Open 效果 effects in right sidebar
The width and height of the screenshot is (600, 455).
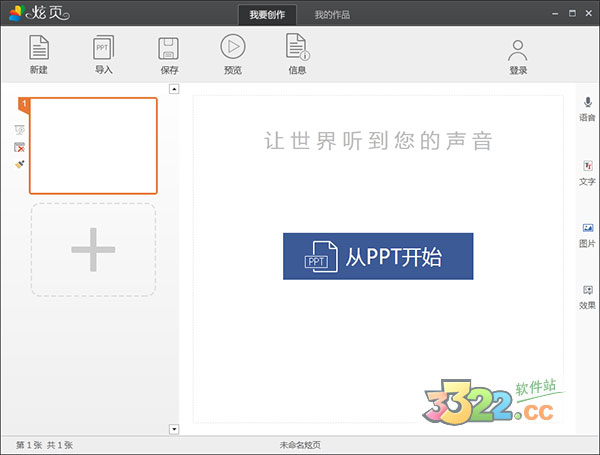(587, 297)
